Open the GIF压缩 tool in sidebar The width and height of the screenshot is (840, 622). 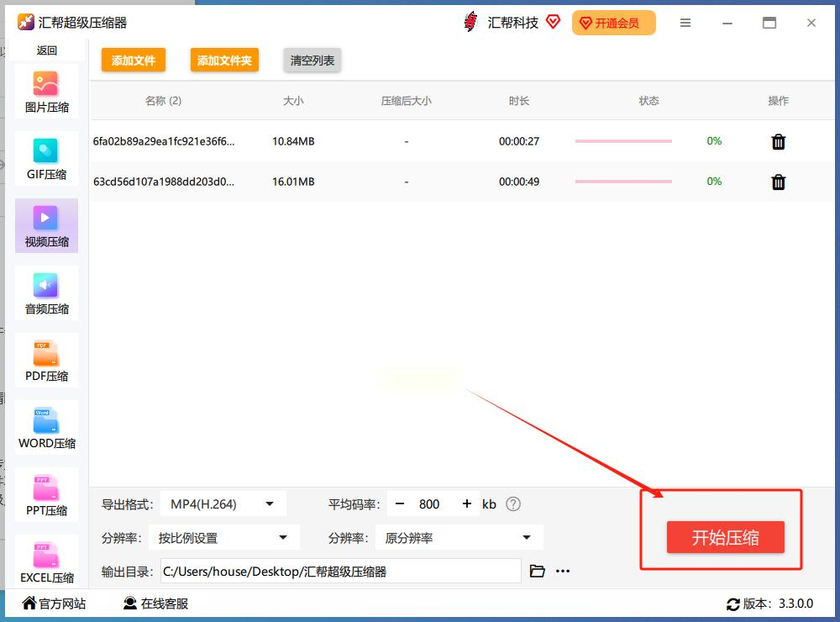click(46, 158)
